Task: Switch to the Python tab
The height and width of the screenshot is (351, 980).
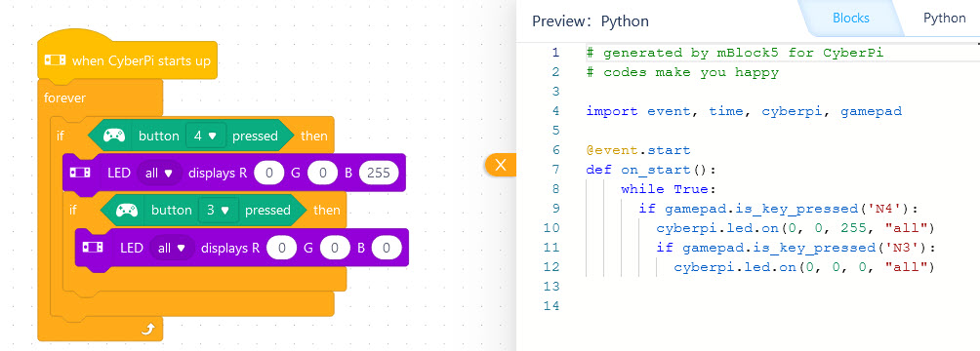Action: coord(945,19)
